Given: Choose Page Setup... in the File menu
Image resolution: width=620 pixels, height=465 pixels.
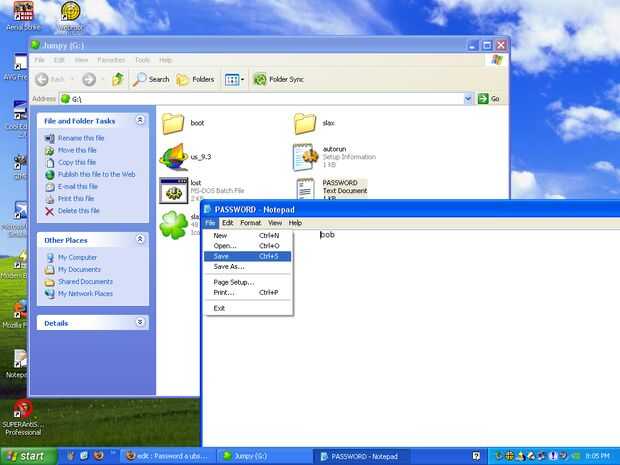Looking at the screenshot, I should pos(248,282).
